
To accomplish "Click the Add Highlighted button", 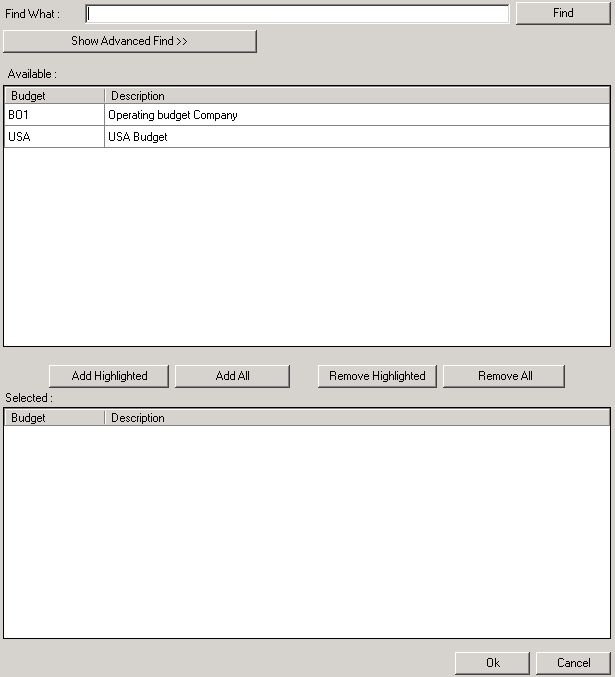I will pos(110,376).
